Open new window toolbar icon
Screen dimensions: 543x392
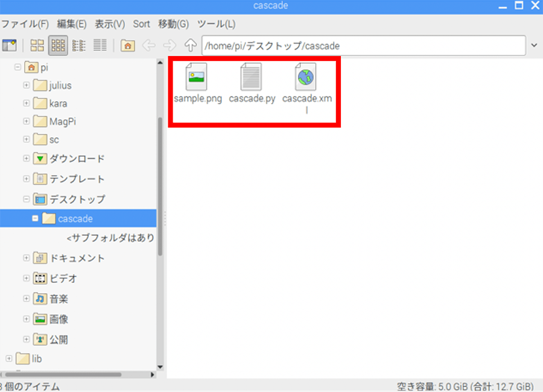tap(9, 45)
